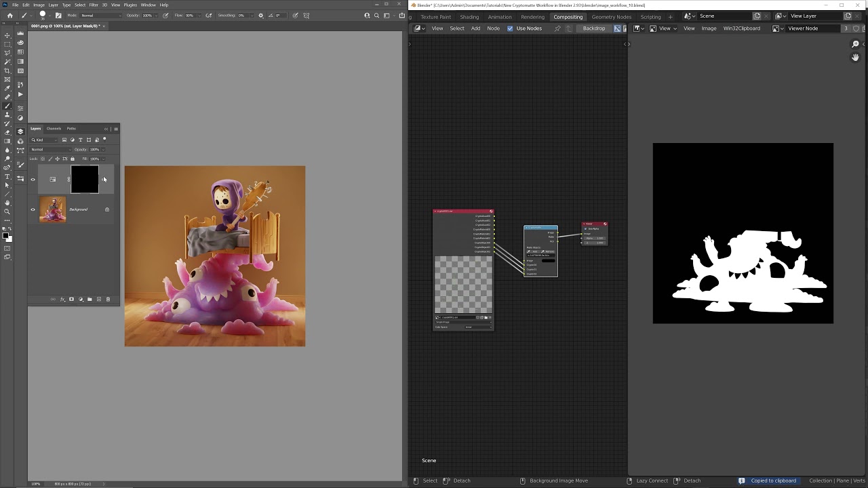This screenshot has width=868, height=488.
Task: Click the new scene button beside Scene field
Action: pyautogui.click(x=757, y=16)
